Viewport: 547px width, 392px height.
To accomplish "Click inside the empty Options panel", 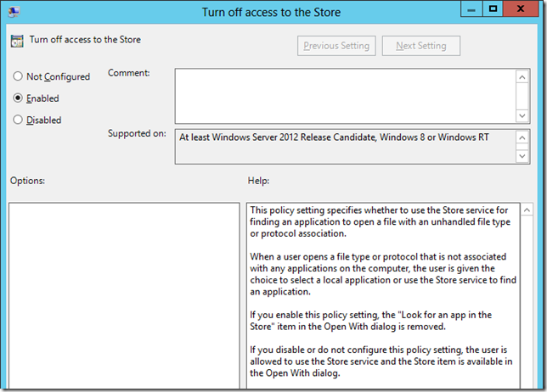I will pos(124,297).
